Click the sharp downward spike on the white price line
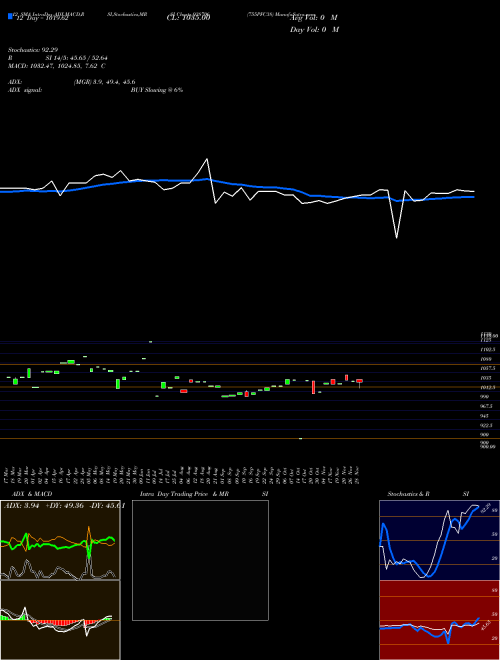Viewport: 500px width, 660px height. click(396, 238)
